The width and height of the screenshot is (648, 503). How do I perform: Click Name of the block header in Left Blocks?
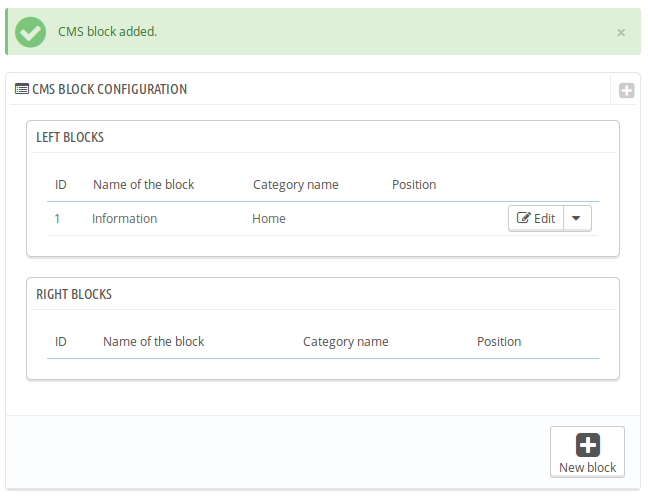143,184
